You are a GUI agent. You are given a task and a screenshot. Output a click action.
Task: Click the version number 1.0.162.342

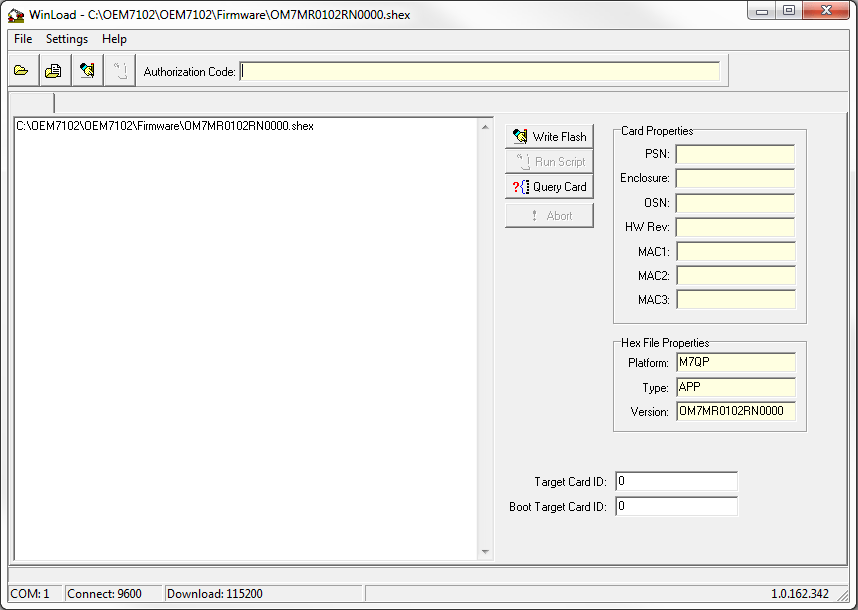pyautogui.click(x=799, y=594)
